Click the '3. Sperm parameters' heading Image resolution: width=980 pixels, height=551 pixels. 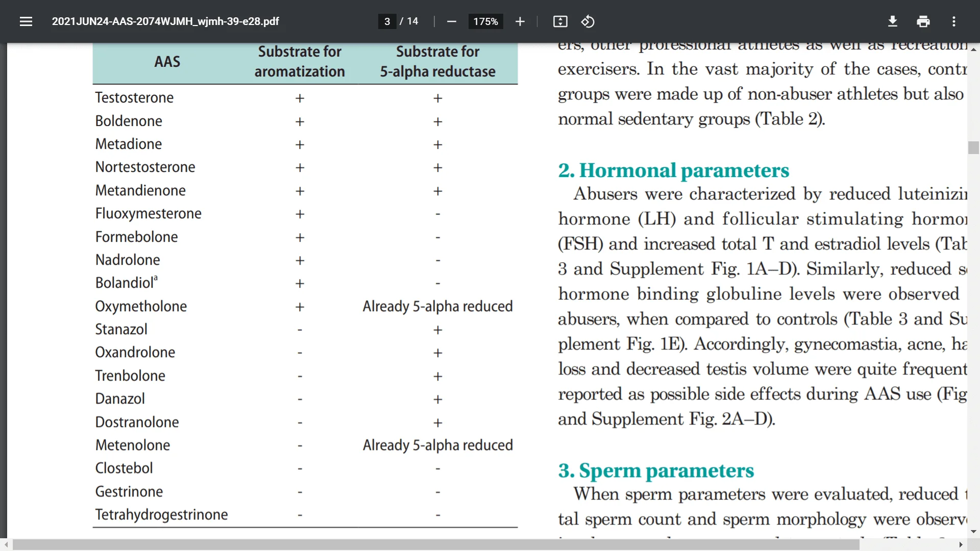pos(656,470)
